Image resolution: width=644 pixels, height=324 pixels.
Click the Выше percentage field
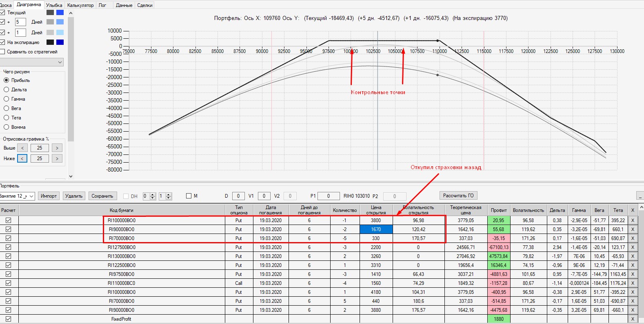[40, 148]
